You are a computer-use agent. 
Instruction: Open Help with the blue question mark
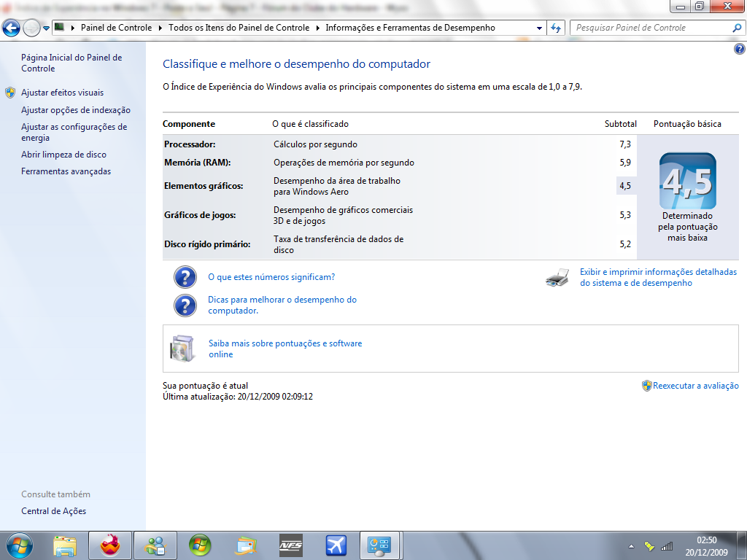point(740,49)
